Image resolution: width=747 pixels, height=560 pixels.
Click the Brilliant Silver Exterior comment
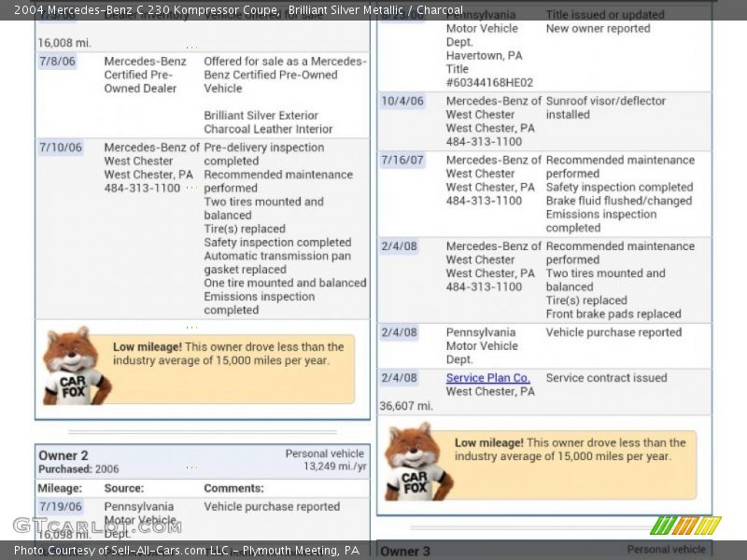(261, 116)
